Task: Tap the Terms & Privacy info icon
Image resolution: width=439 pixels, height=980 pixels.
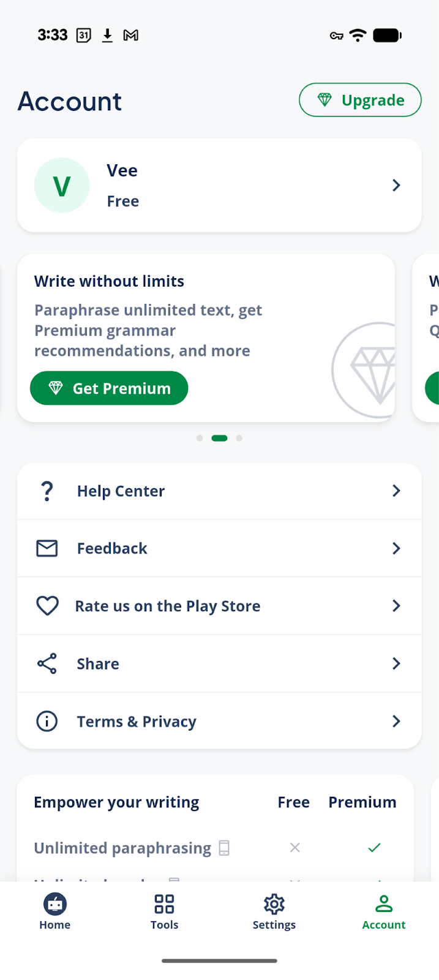Action: (47, 722)
